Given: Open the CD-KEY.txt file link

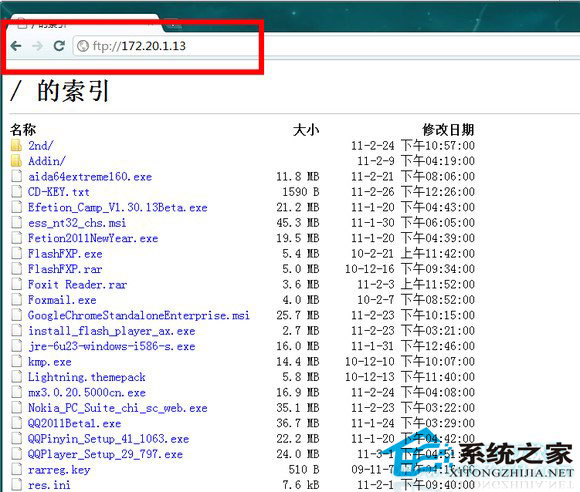Looking at the screenshot, I should 59,192.
